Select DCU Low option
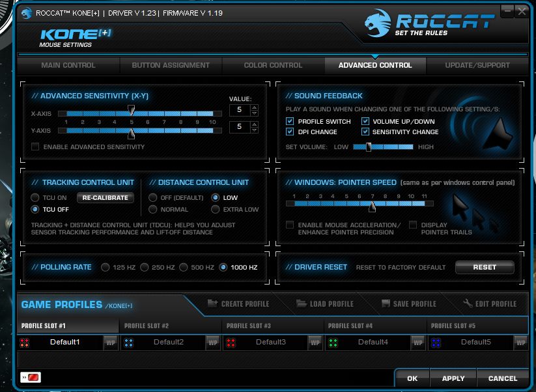This screenshot has width=536, height=392. pos(216,197)
